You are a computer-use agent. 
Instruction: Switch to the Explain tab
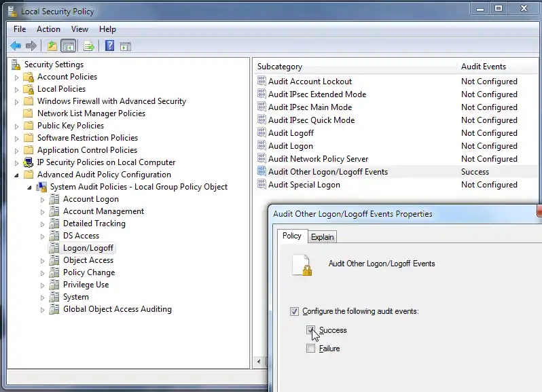(323, 237)
